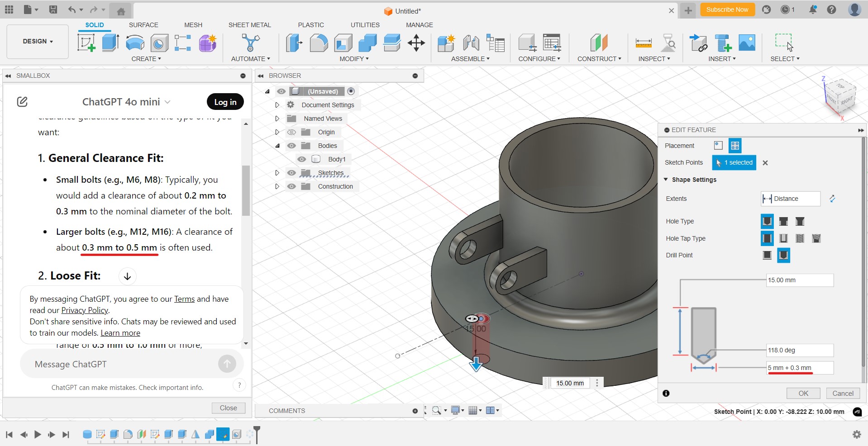This screenshot has width=868, height=446.
Task: Open the Extents Distance dropdown
Action: pyautogui.click(x=790, y=199)
